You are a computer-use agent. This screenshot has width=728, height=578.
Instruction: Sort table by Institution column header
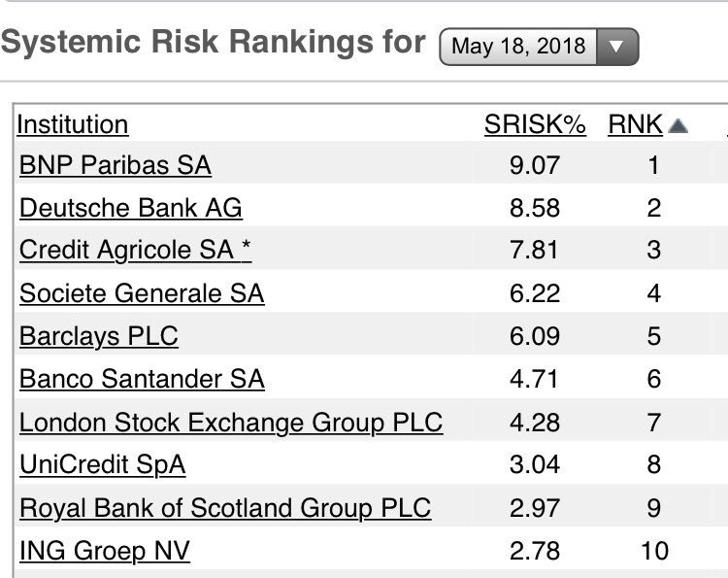(x=73, y=124)
